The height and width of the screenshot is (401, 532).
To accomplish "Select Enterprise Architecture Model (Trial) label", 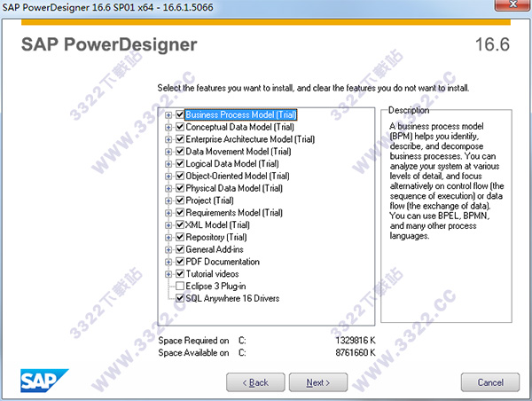I will coord(250,139).
